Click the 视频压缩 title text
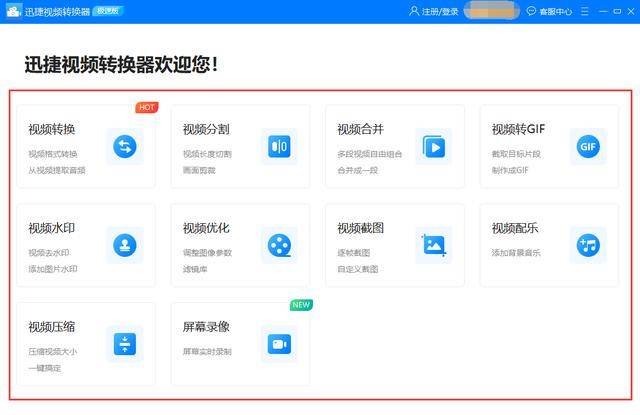Screen dimensions: 640x415 (52, 327)
